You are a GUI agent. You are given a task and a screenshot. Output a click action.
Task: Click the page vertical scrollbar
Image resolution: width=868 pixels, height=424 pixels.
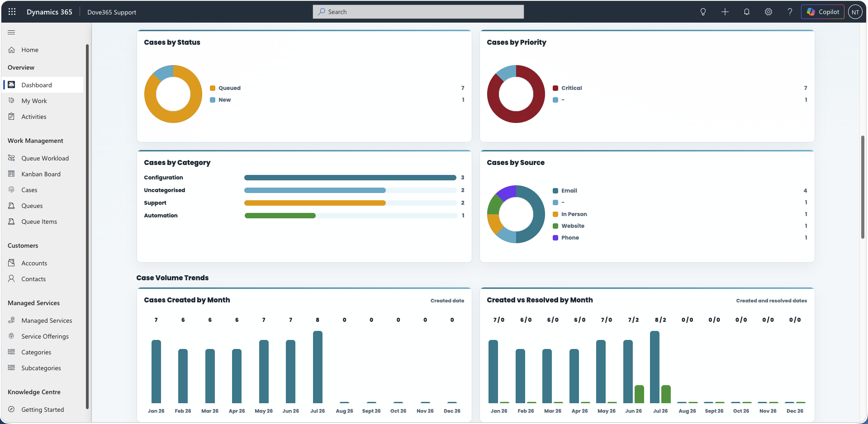(863, 187)
